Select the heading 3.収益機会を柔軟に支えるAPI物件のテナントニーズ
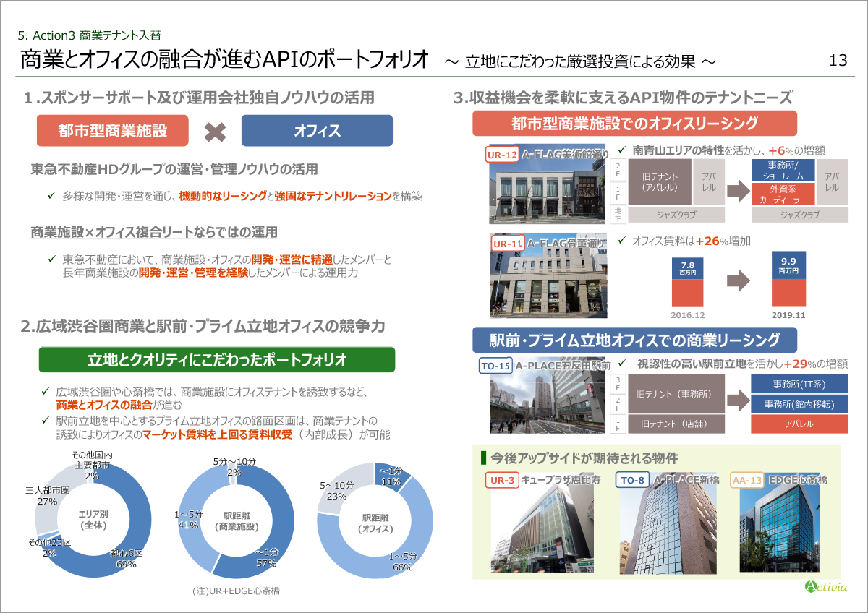The height and width of the screenshot is (613, 868). pos(623,98)
